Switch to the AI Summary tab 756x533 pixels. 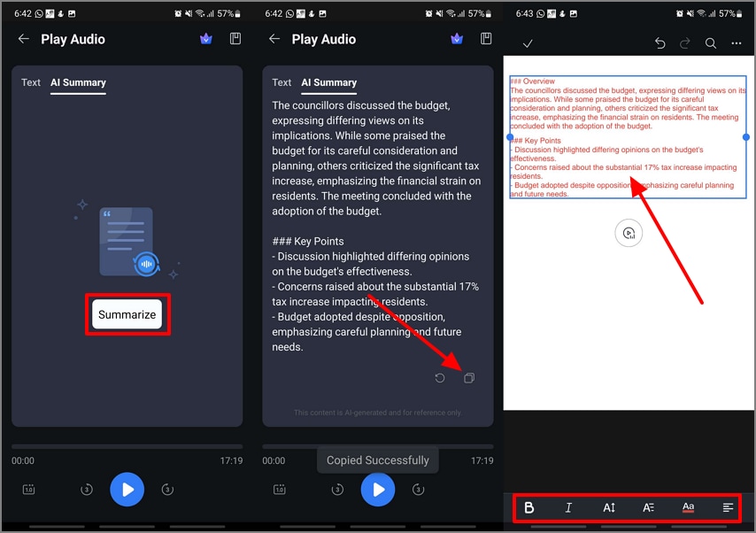[x=328, y=82]
